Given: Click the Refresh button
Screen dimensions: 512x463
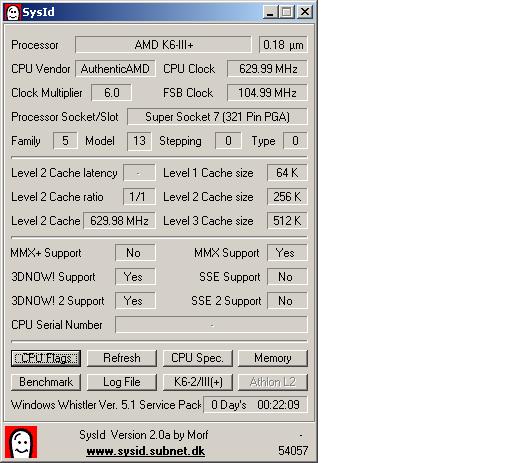Looking at the screenshot, I should coord(122,358).
